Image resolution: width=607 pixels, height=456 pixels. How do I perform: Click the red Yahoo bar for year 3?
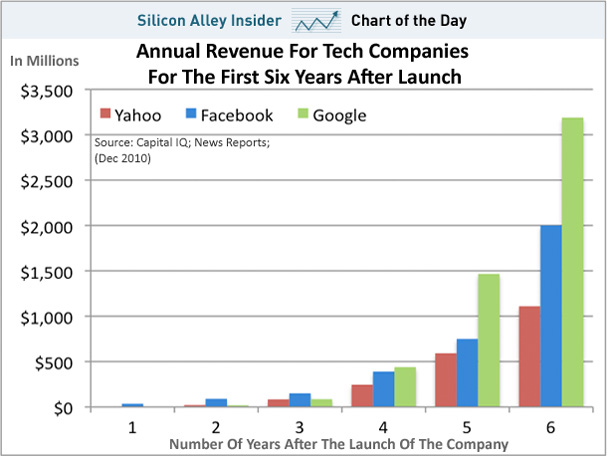tap(279, 403)
